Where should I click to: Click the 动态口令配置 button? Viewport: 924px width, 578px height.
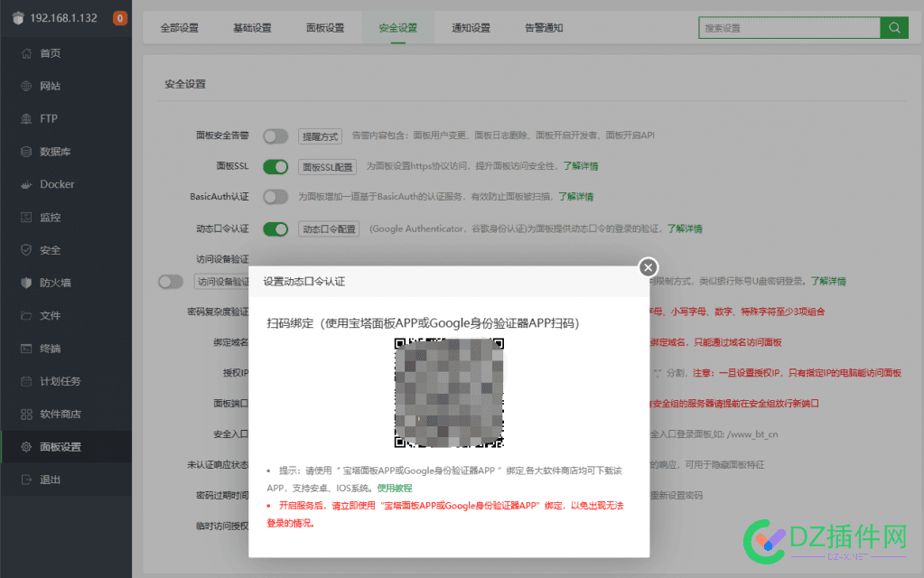(329, 228)
